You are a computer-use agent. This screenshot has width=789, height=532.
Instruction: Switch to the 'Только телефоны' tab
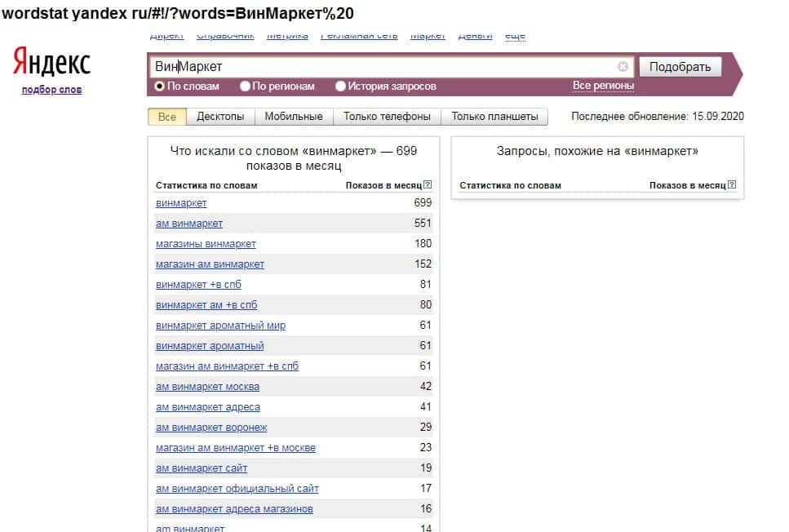pyautogui.click(x=387, y=117)
